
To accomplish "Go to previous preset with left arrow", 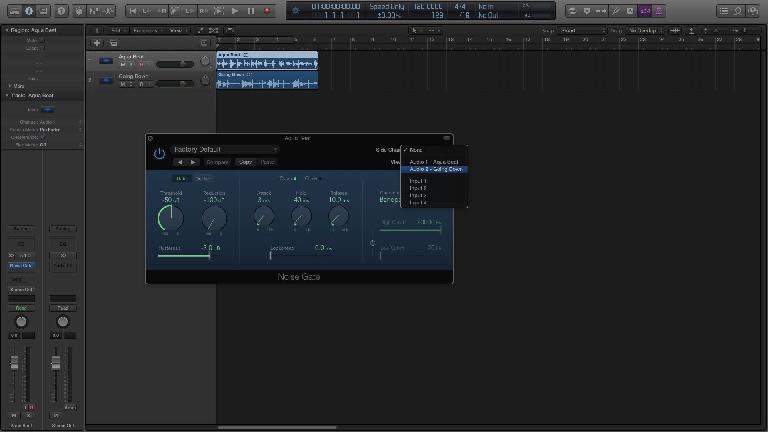I will point(180,162).
